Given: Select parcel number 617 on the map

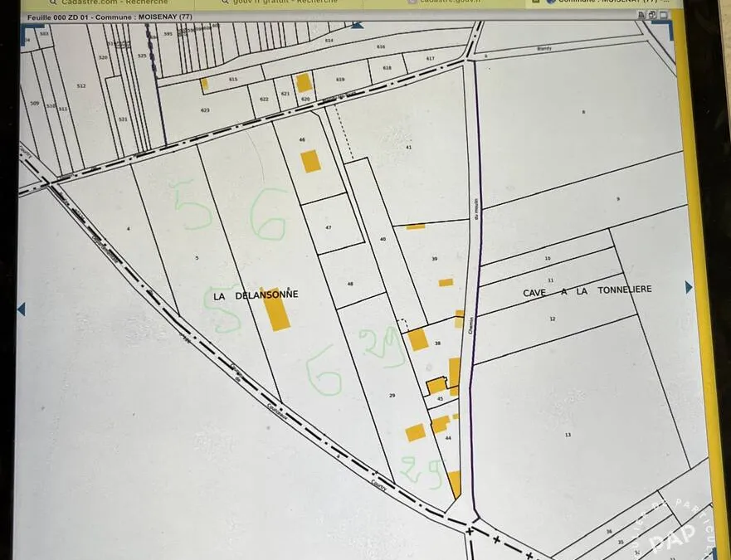Looking at the screenshot, I should (x=431, y=58).
